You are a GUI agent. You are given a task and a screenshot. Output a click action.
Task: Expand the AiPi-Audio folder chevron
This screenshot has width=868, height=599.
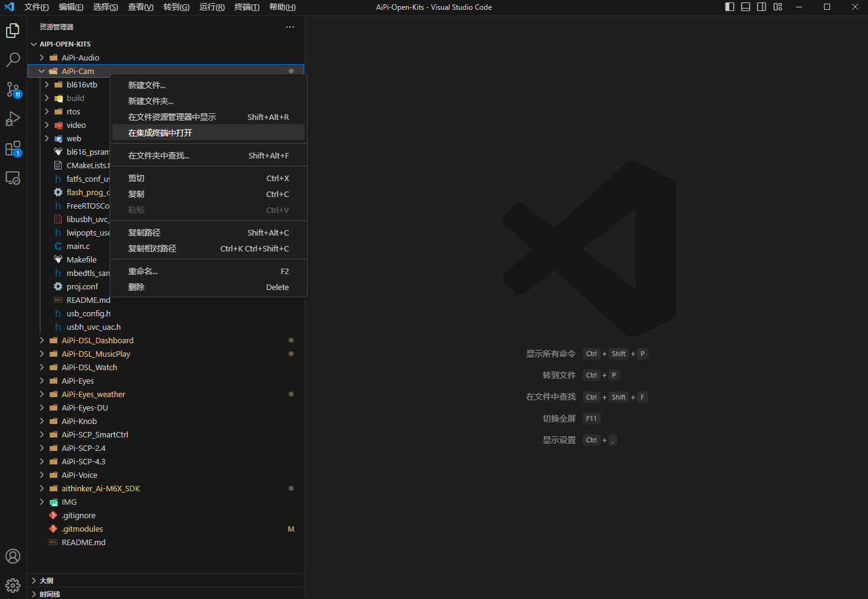tap(42, 58)
